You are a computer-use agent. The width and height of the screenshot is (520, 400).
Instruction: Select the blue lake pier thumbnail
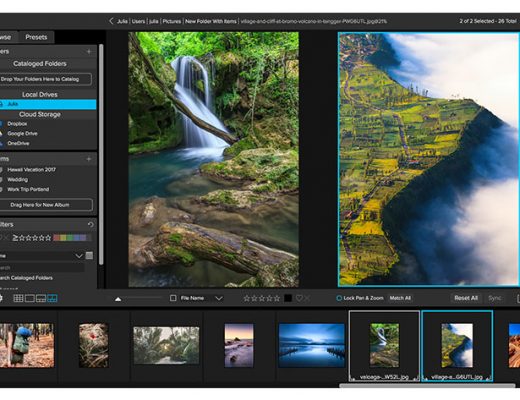pyautogui.click(x=311, y=345)
